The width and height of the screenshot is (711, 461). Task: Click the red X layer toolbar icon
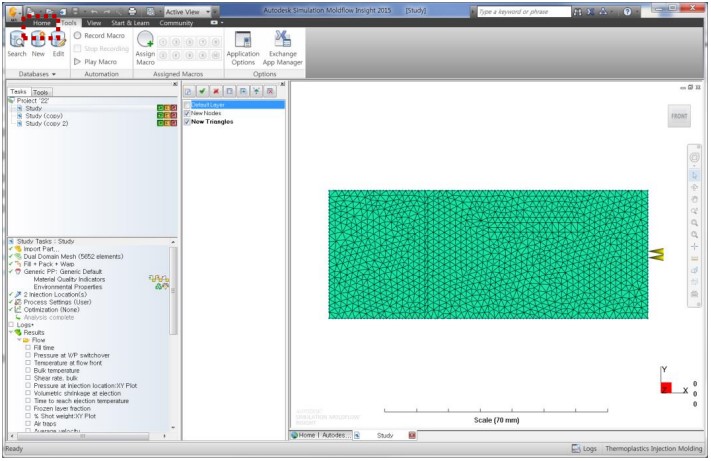(216, 92)
